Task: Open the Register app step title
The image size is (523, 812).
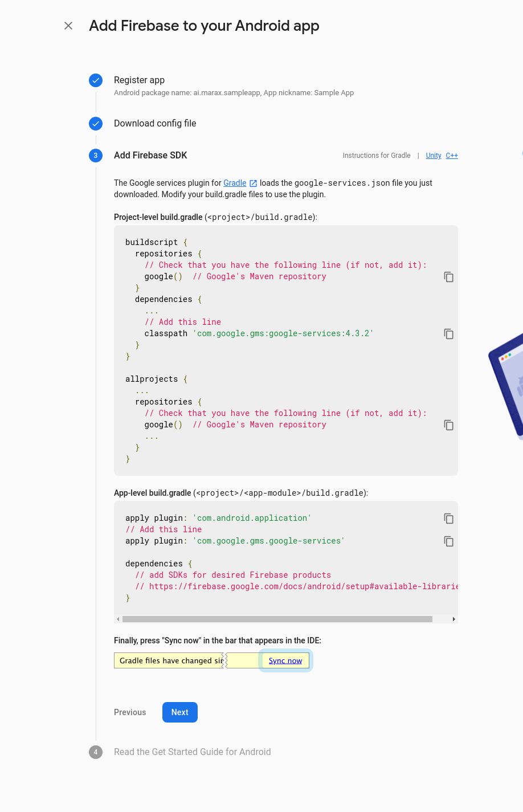Action: pyautogui.click(x=139, y=80)
